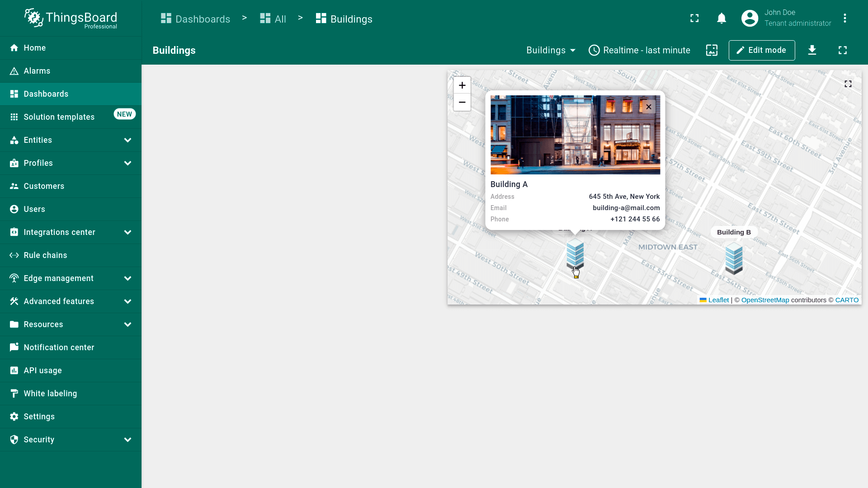Close the Building A popup
868x488 pixels.
648,107
